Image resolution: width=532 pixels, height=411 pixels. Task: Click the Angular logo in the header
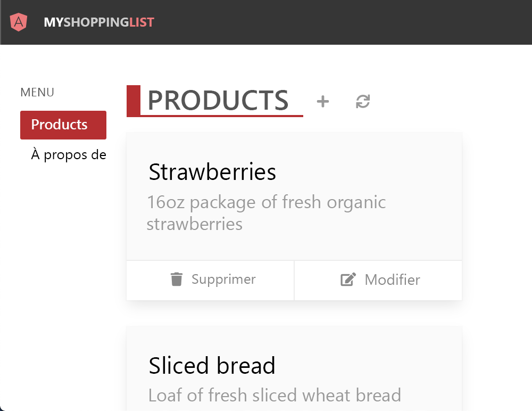tap(18, 22)
